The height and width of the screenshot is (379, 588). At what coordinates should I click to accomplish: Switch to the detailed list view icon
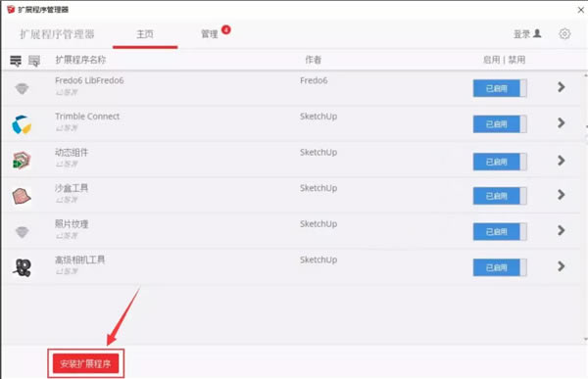34,61
